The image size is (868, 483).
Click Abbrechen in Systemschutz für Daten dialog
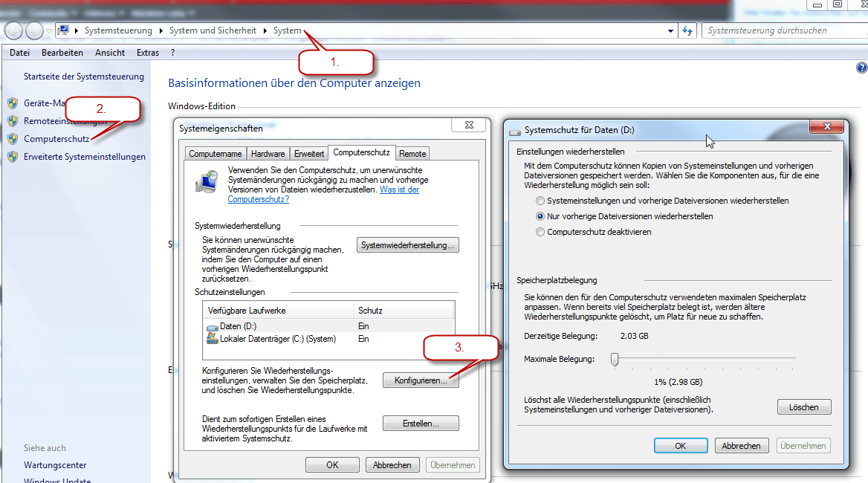point(741,445)
